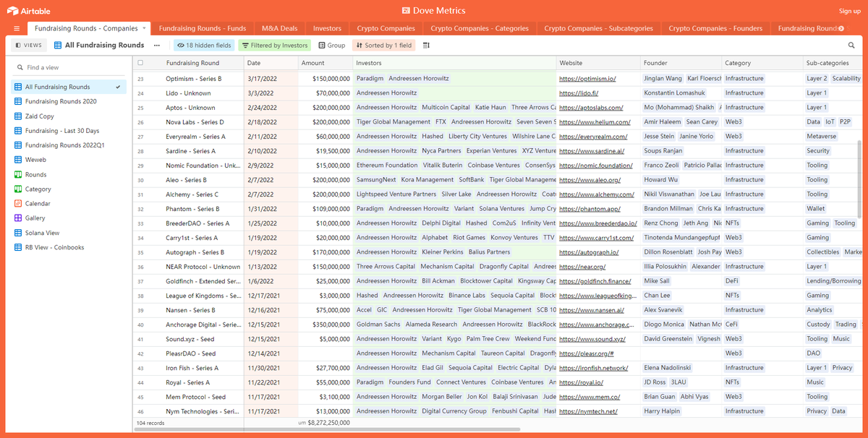
Task: Tick the select-all rows checkbox
Action: pyautogui.click(x=140, y=63)
